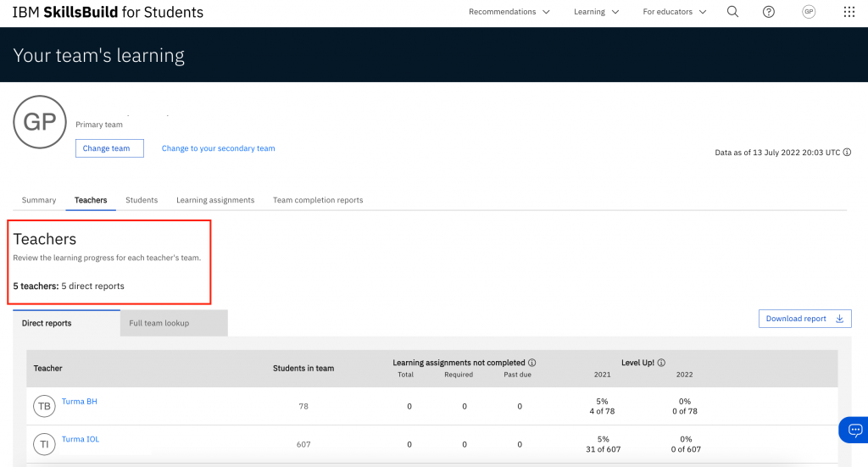This screenshot has height=467, width=868.
Task: Expand the Learning menu
Action: [596, 12]
